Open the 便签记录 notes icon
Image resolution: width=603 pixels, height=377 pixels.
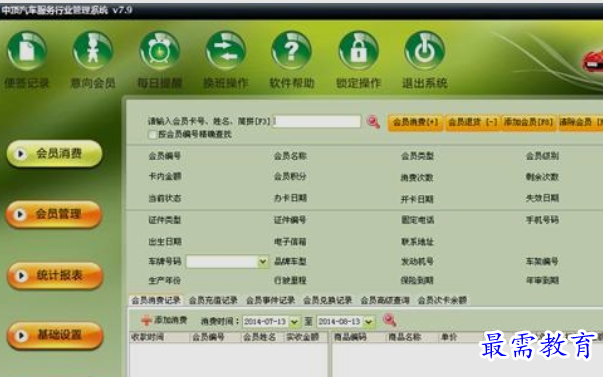tap(27, 51)
